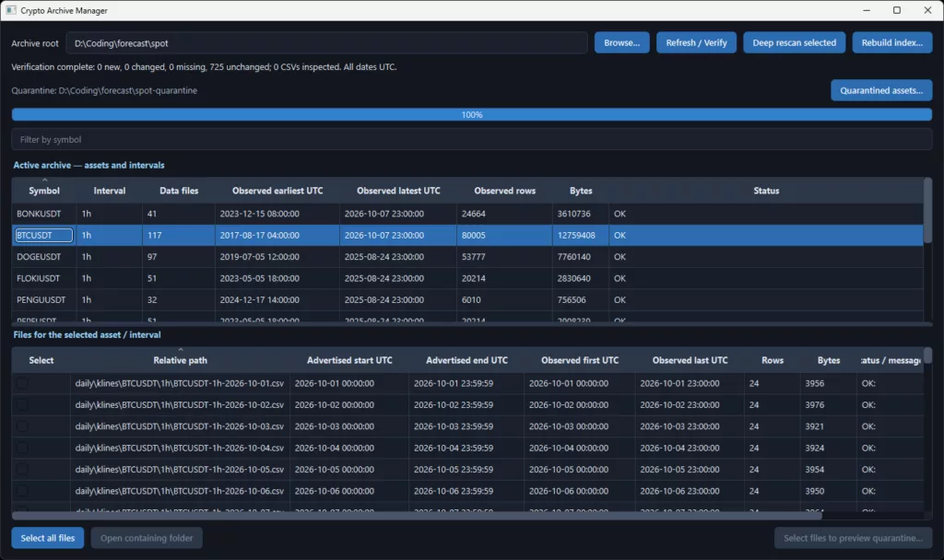This screenshot has width=944, height=560.
Task: Mark the BTCUSDT-1h-2026-10-05.csv row checkbox
Action: click(x=22, y=469)
